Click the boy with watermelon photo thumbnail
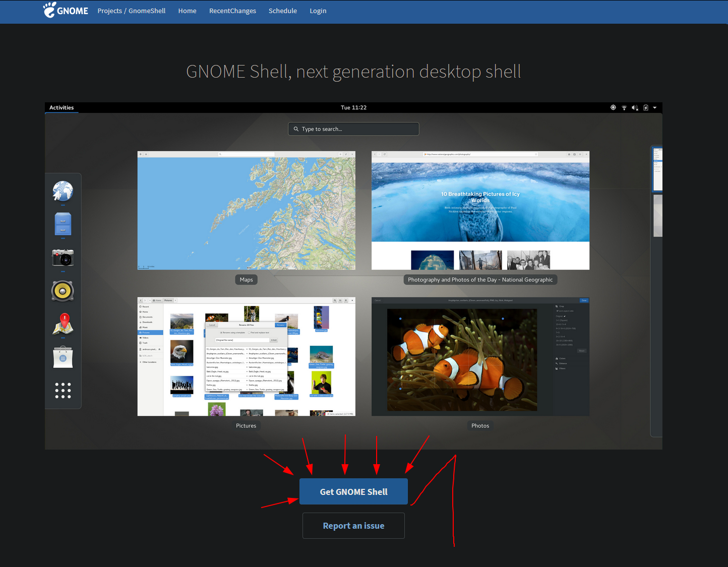The width and height of the screenshot is (728, 567). [321, 383]
